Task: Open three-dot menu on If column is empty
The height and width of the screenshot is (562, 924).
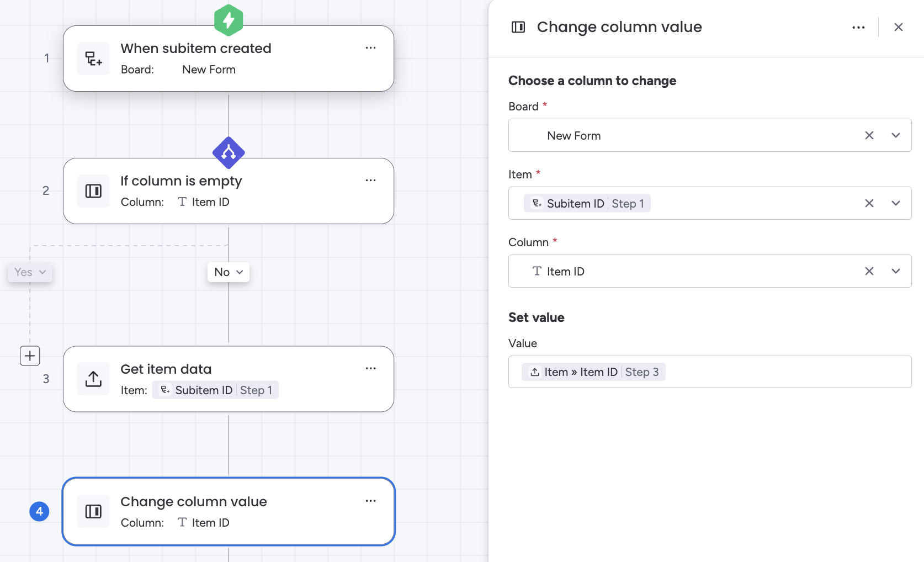Action: [x=370, y=181]
